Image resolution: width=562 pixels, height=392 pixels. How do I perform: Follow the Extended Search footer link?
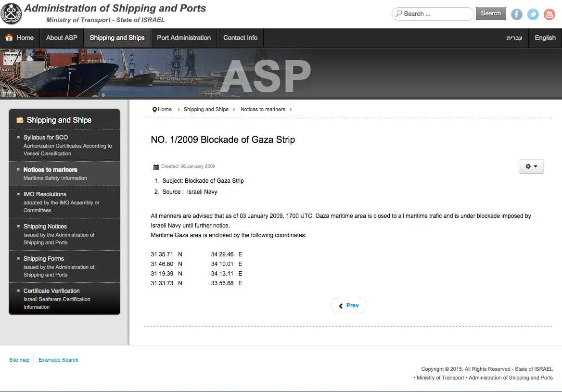click(x=58, y=360)
